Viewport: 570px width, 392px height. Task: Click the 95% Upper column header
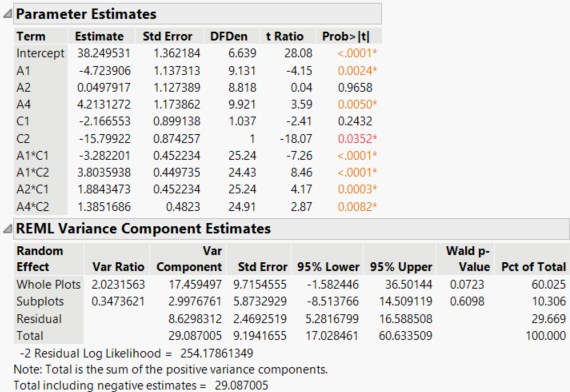point(401,267)
